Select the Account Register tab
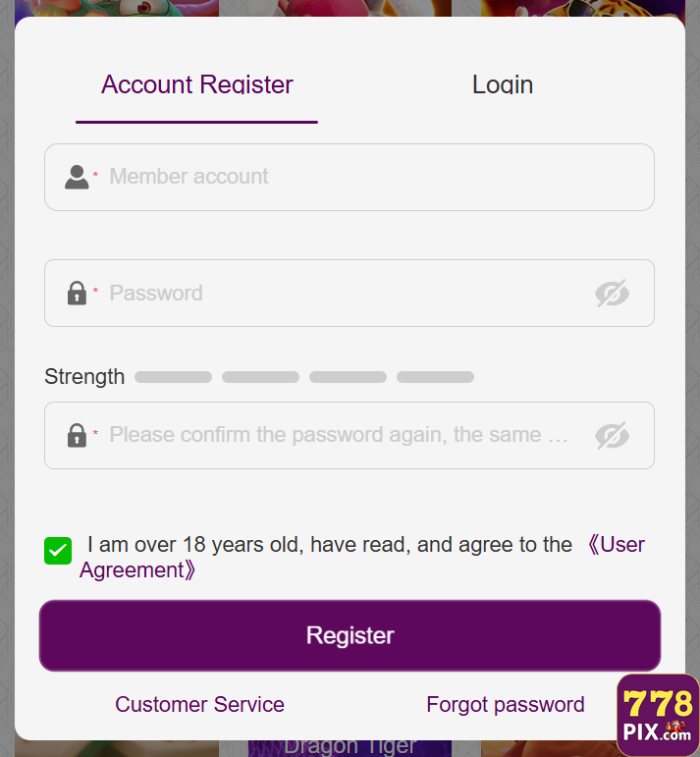This screenshot has width=700, height=757. click(x=196, y=84)
